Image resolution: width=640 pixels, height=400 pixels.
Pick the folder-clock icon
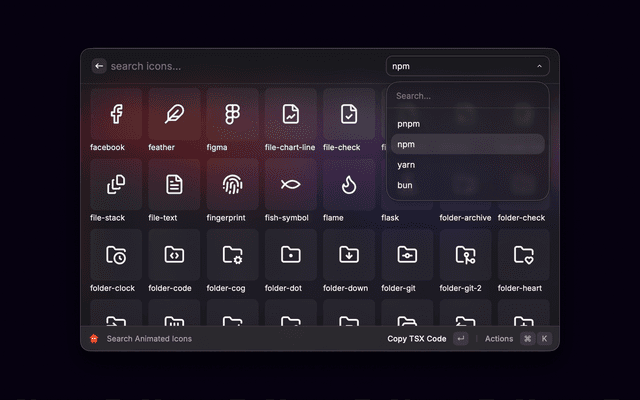tap(116, 255)
